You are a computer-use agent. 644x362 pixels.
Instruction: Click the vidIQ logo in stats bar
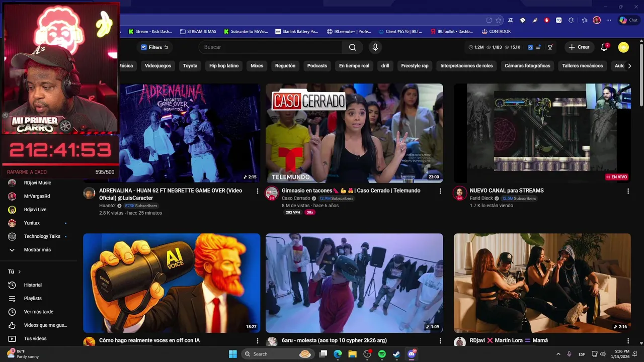(x=530, y=47)
